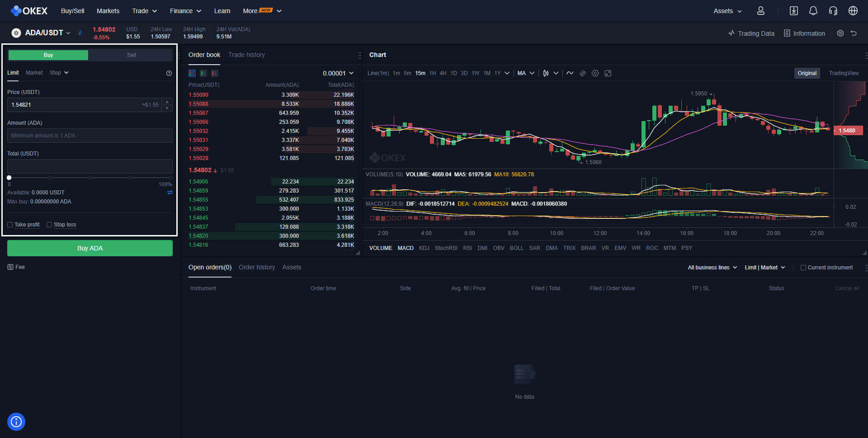
Task: Open the Buy/Sell menu item
Action: coord(72,11)
